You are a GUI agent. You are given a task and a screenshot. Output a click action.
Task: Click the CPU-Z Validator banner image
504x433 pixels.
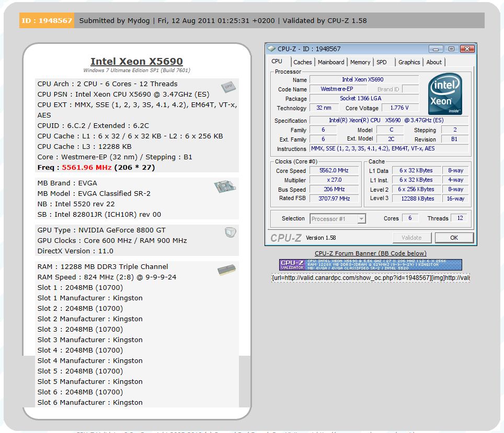[x=370, y=265]
